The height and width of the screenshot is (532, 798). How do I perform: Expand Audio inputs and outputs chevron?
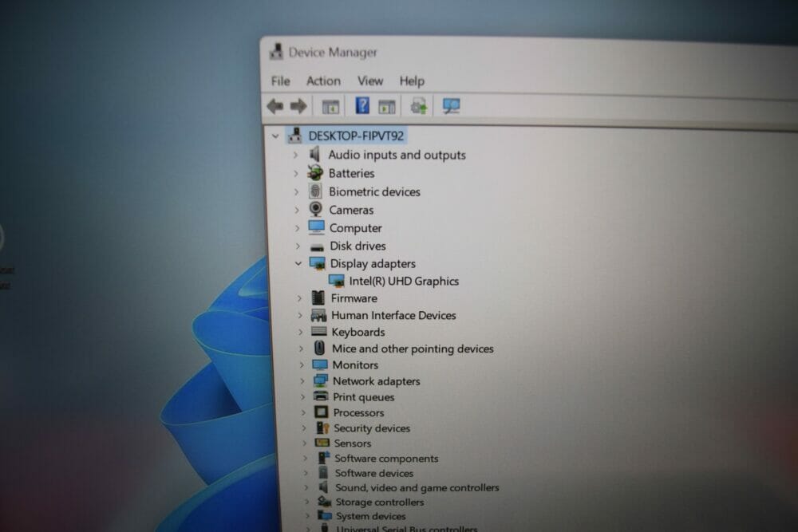(x=295, y=154)
